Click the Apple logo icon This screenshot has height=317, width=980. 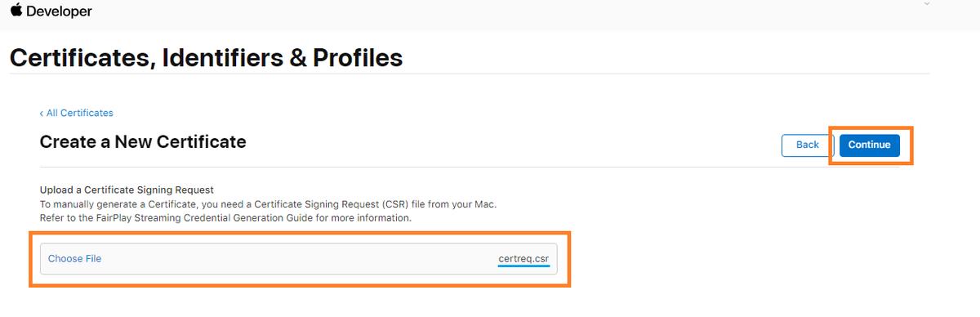pyautogui.click(x=16, y=11)
